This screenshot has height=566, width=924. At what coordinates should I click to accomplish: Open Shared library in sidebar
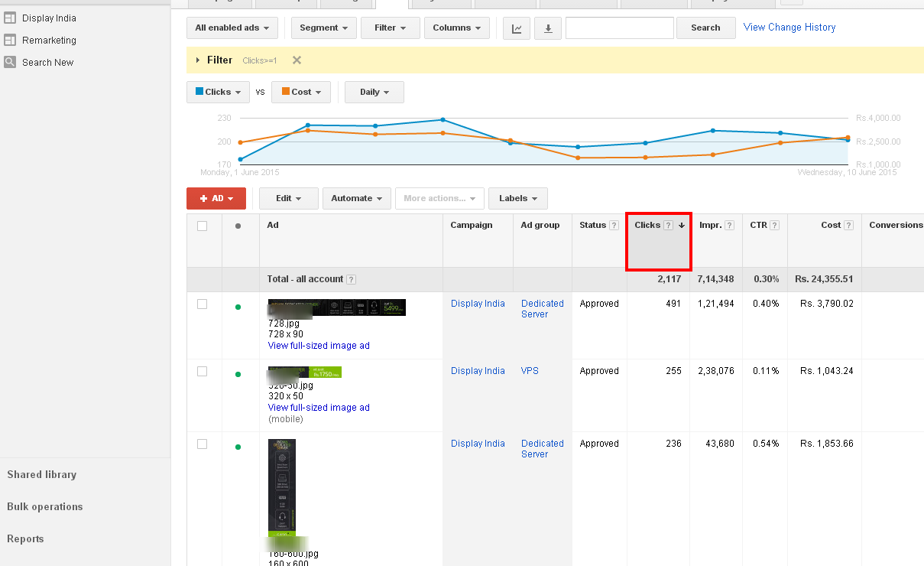point(42,474)
